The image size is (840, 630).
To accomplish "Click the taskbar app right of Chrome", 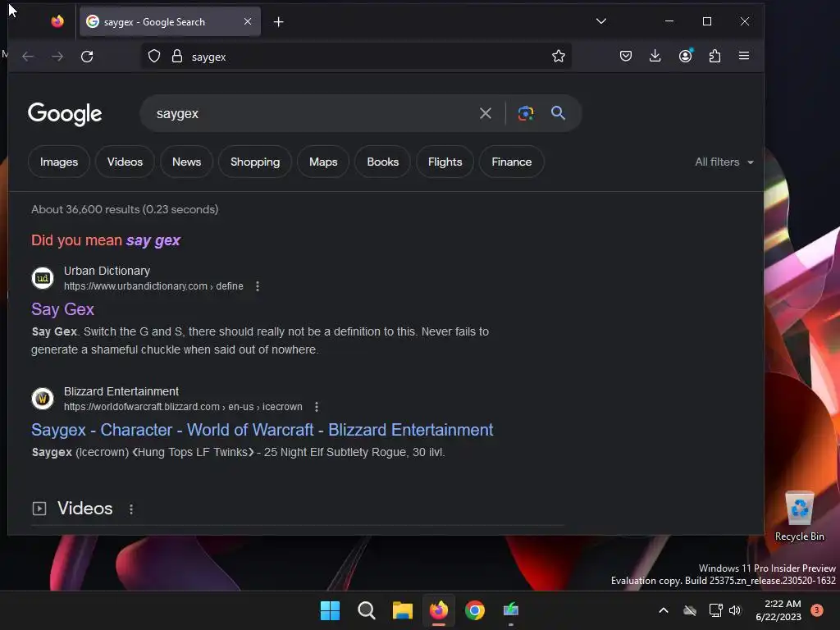I will (511, 610).
